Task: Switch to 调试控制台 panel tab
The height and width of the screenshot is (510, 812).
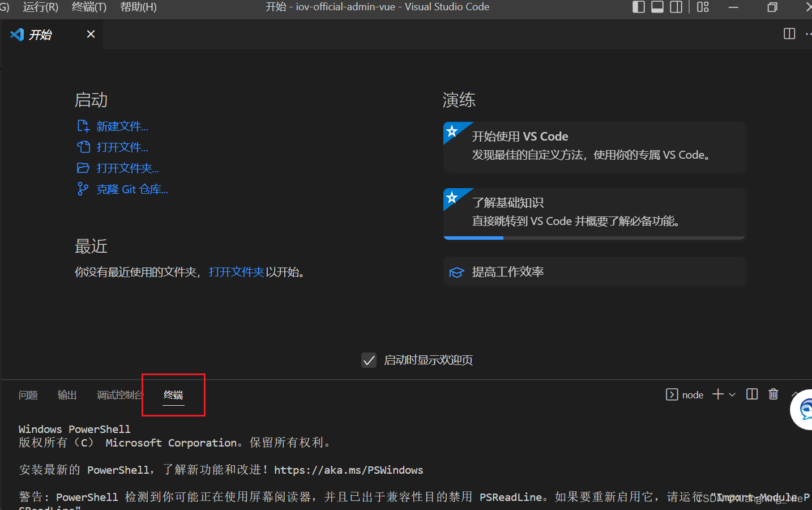Action: coord(121,395)
